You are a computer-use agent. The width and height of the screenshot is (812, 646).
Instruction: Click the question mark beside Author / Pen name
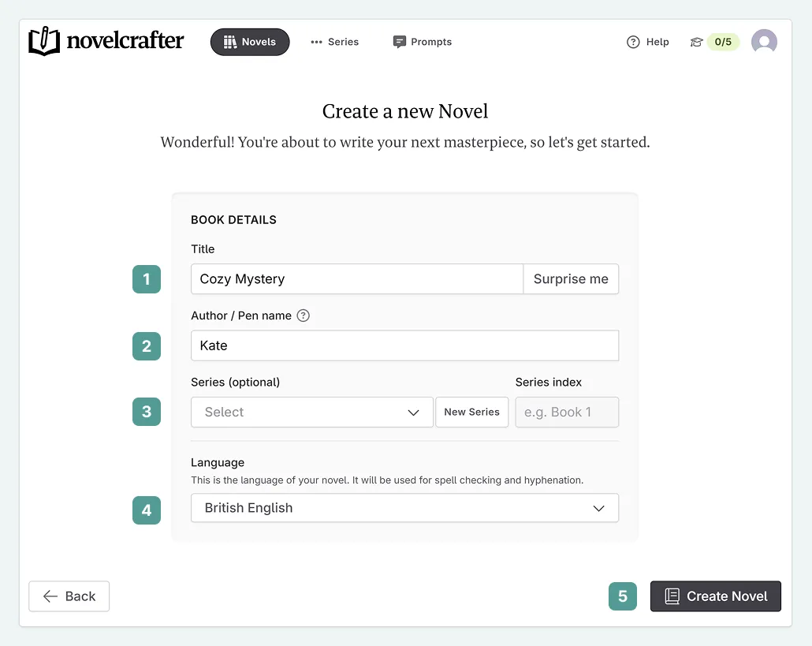click(x=304, y=316)
